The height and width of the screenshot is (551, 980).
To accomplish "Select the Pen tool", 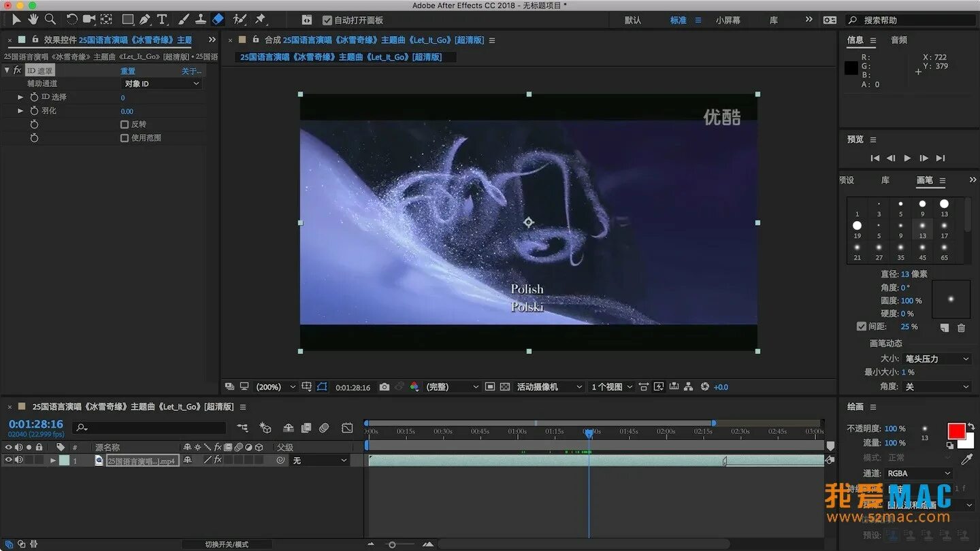I will click(144, 20).
